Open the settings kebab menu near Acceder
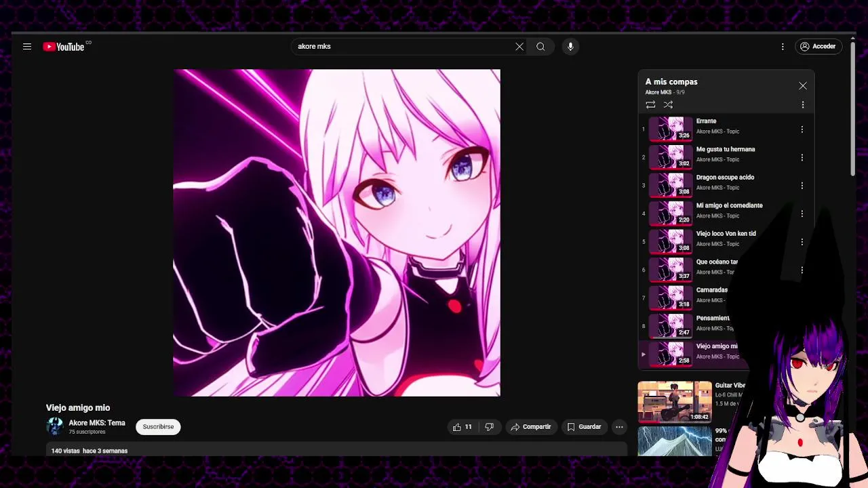The height and width of the screenshot is (488, 868). [x=783, y=47]
